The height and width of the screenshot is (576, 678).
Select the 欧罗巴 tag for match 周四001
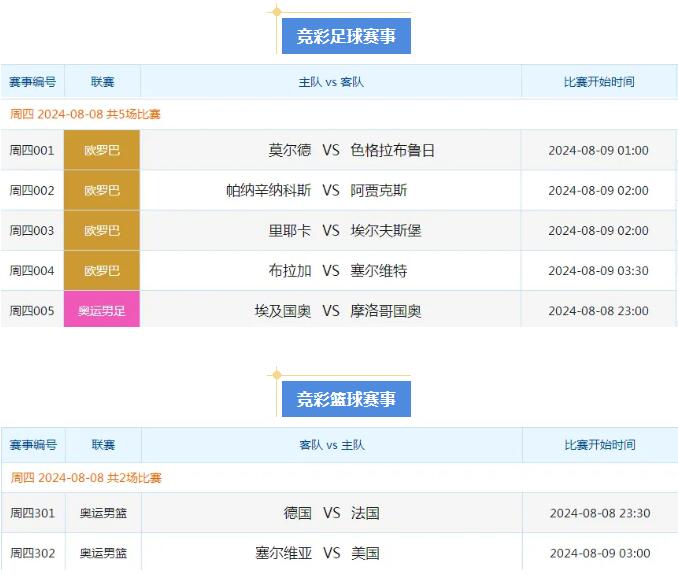102,150
